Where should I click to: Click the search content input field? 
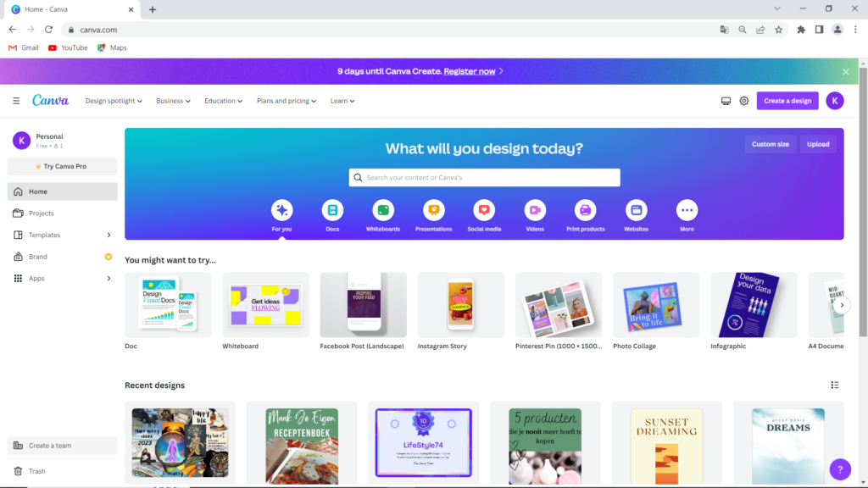(484, 178)
